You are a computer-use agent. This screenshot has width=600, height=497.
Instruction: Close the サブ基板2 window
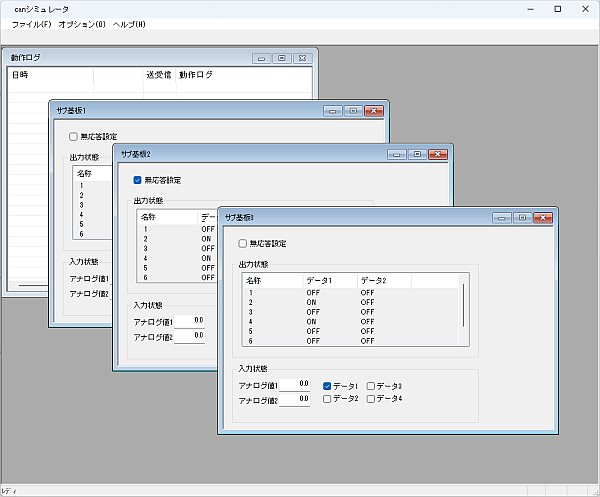click(x=438, y=154)
